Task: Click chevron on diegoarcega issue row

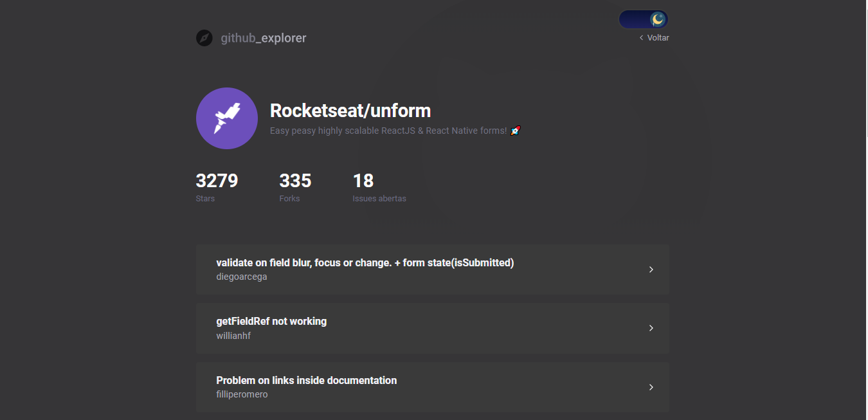Action: click(651, 269)
